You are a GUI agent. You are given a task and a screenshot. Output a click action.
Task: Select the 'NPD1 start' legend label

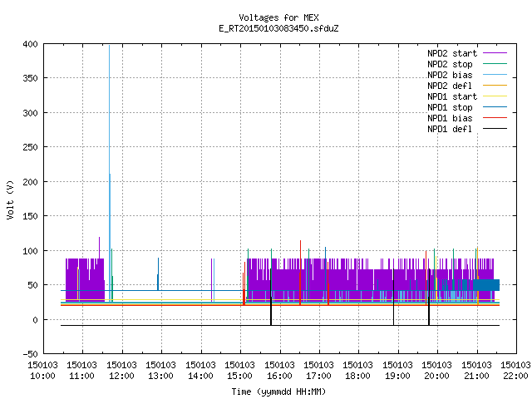452,96
